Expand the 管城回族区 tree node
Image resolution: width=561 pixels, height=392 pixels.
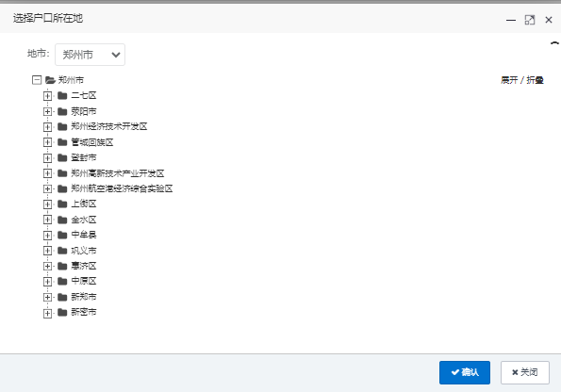tap(47, 142)
